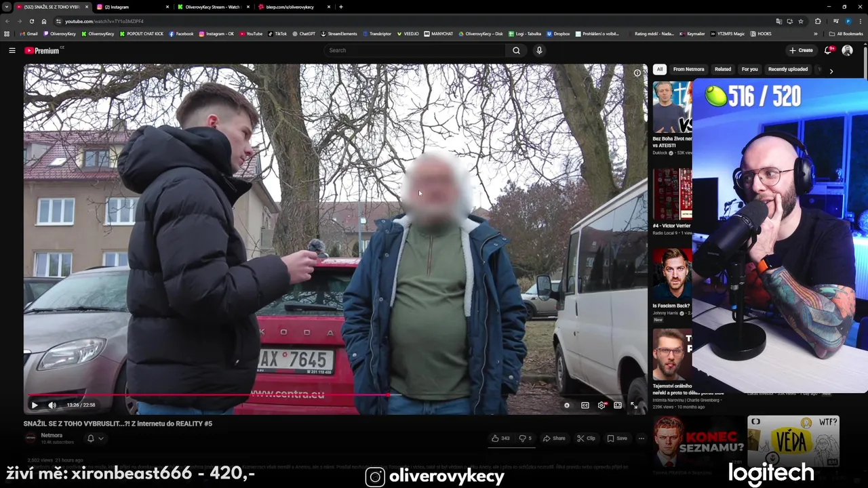Viewport: 868px width, 488px height.
Task: Go to YouTube Premium home logo
Action: (42, 50)
